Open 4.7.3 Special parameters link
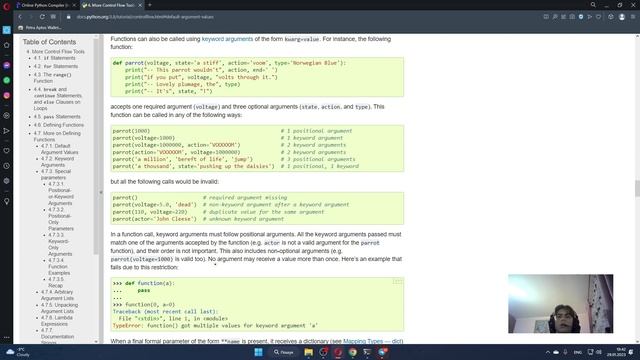Image resolution: width=640 pixels, height=360 pixels. pyautogui.click(x=56, y=174)
